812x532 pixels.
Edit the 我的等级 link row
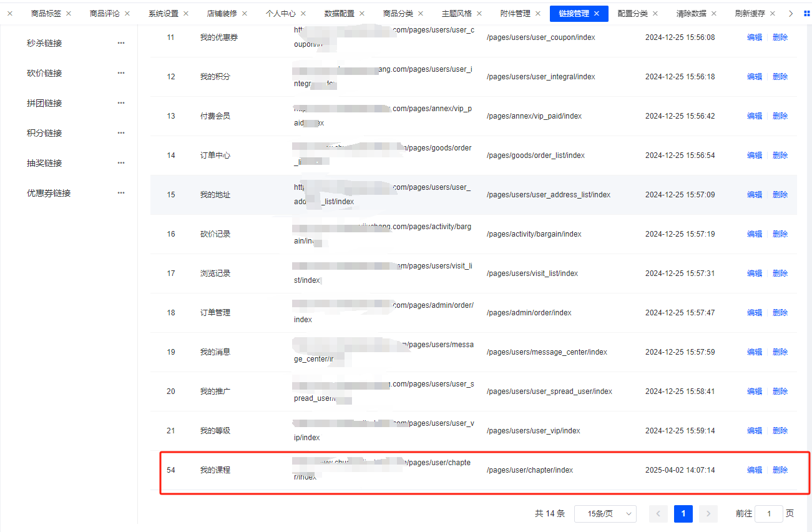(755, 431)
